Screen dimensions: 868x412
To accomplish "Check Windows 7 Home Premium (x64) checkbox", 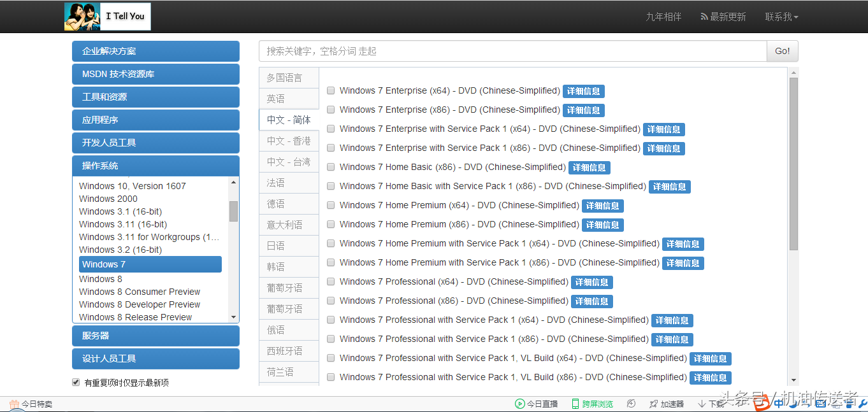I will (331, 206).
